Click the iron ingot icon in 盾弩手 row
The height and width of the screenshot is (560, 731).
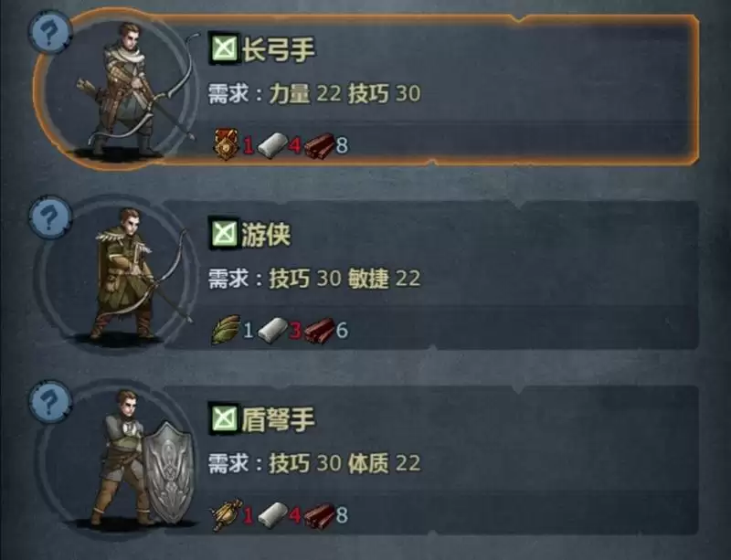272,514
